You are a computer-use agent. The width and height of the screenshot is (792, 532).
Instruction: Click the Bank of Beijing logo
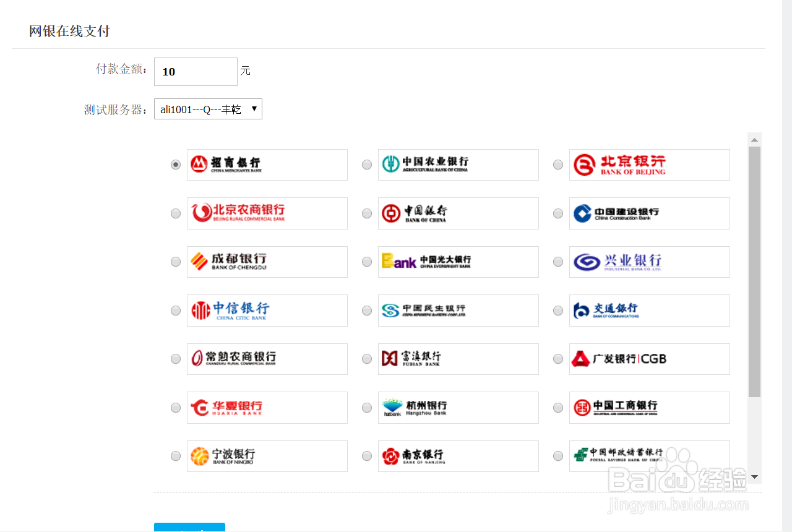point(650,165)
